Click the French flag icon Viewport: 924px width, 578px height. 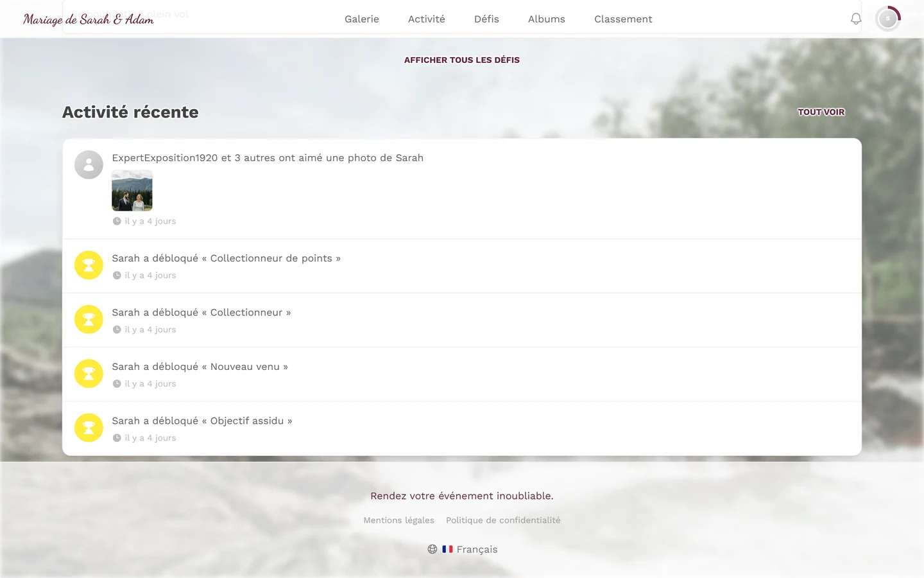(447, 549)
